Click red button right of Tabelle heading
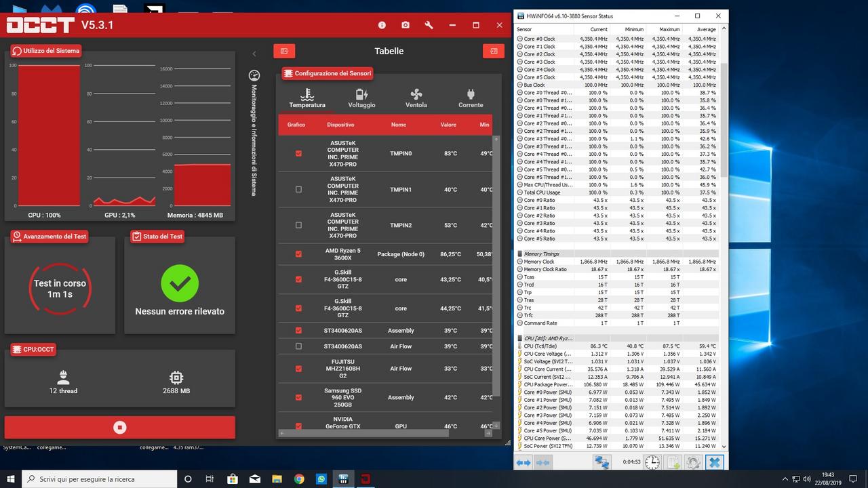Viewport: 868px width, 488px height. (x=494, y=51)
